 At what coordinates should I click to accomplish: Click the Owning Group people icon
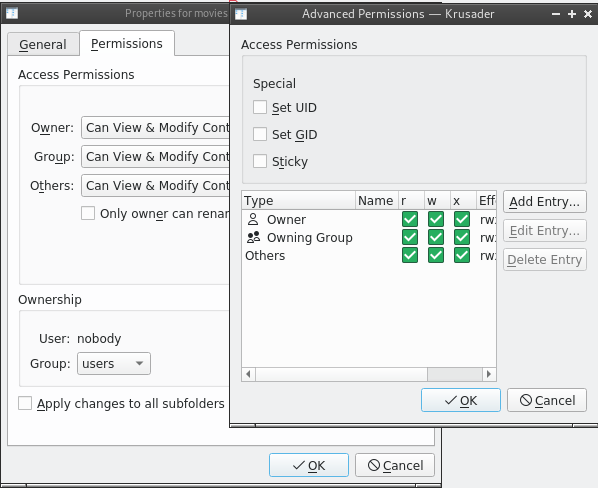[253, 238]
